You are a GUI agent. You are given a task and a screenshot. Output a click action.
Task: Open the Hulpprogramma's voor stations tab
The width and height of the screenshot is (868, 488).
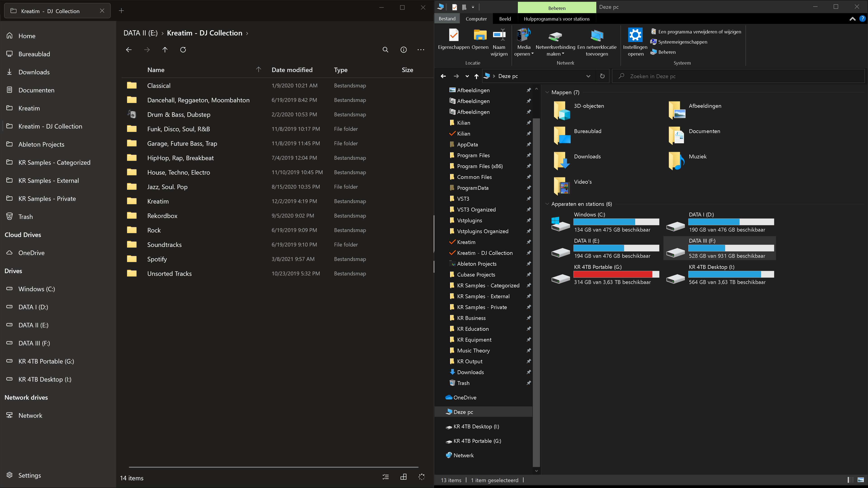tap(556, 19)
